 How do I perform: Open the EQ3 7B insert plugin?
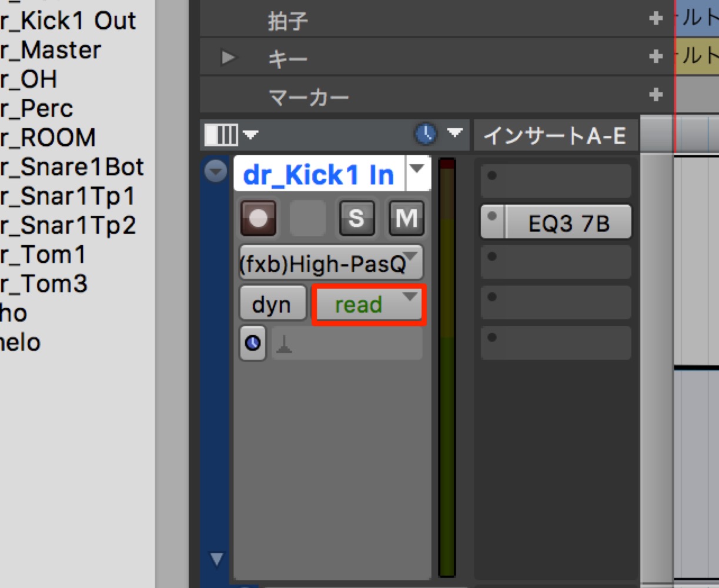tap(568, 223)
